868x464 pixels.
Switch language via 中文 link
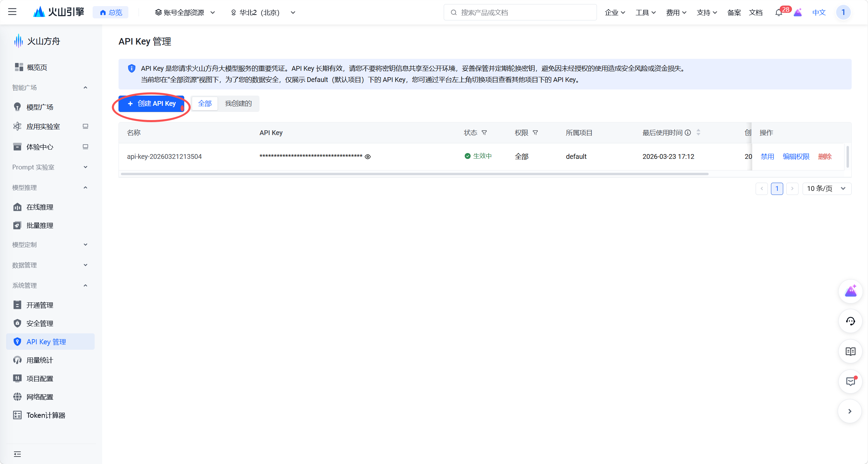point(819,13)
